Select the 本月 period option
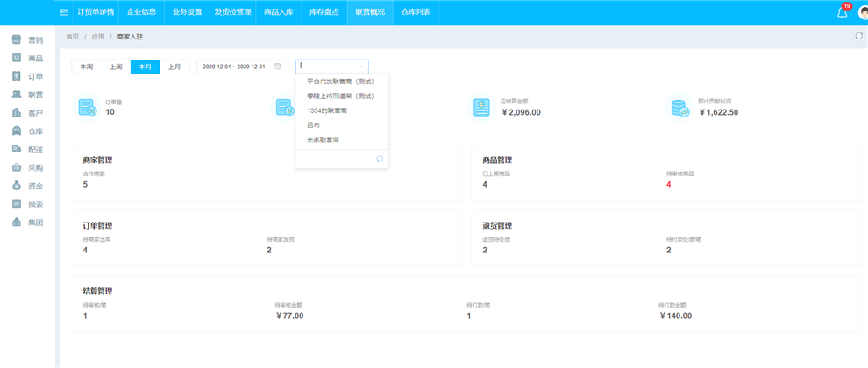 145,67
